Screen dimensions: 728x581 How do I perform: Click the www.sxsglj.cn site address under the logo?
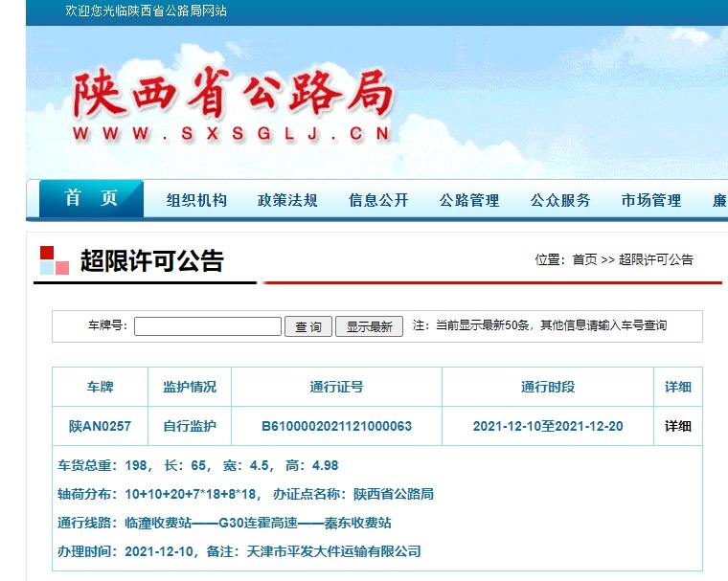click(x=231, y=134)
